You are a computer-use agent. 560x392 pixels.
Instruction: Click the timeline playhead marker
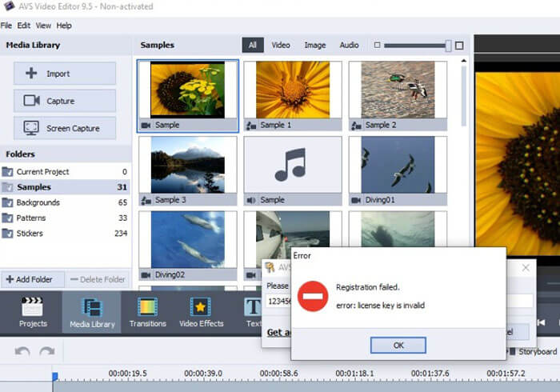pyautogui.click(x=55, y=376)
